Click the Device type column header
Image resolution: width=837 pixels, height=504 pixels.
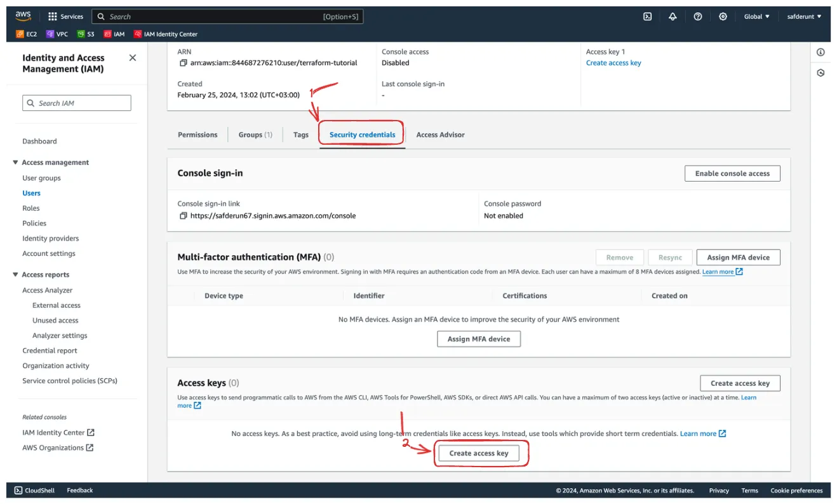tap(224, 296)
